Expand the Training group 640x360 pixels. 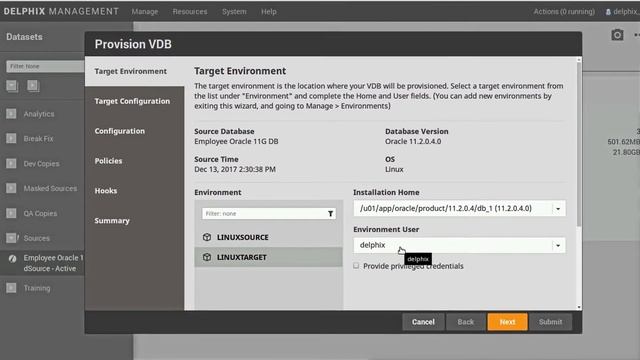click(x=11, y=288)
